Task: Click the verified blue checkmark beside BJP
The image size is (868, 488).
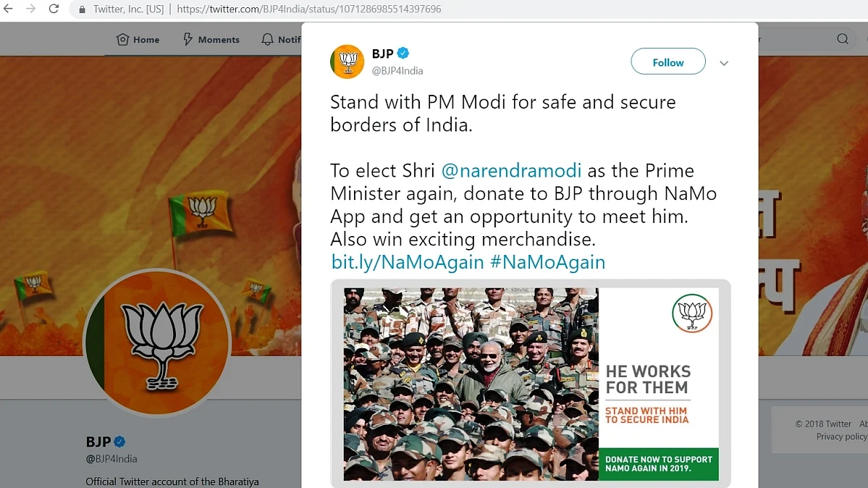Action: point(403,52)
